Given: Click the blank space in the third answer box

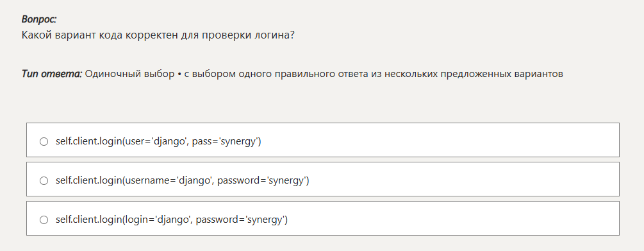Looking at the screenshot, I should [453, 218].
